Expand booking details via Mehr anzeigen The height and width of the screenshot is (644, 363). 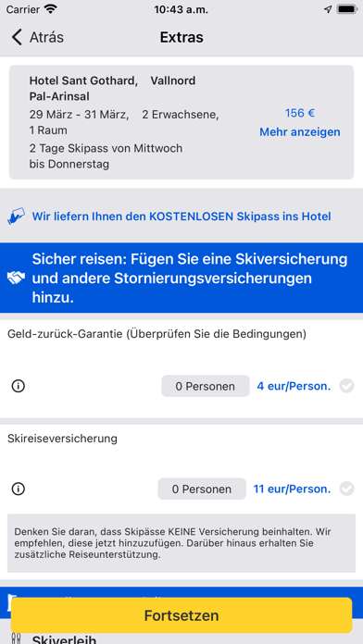[300, 131]
